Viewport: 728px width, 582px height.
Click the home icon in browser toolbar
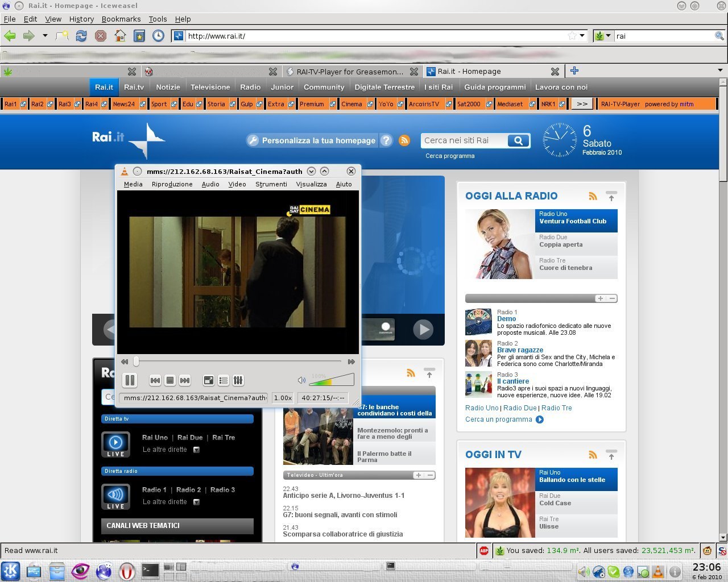pos(120,36)
